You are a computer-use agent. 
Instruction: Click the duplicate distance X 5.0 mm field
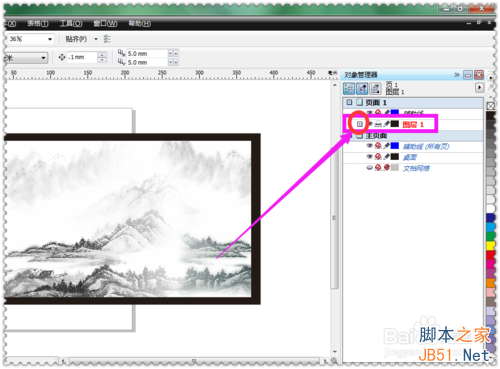point(147,53)
